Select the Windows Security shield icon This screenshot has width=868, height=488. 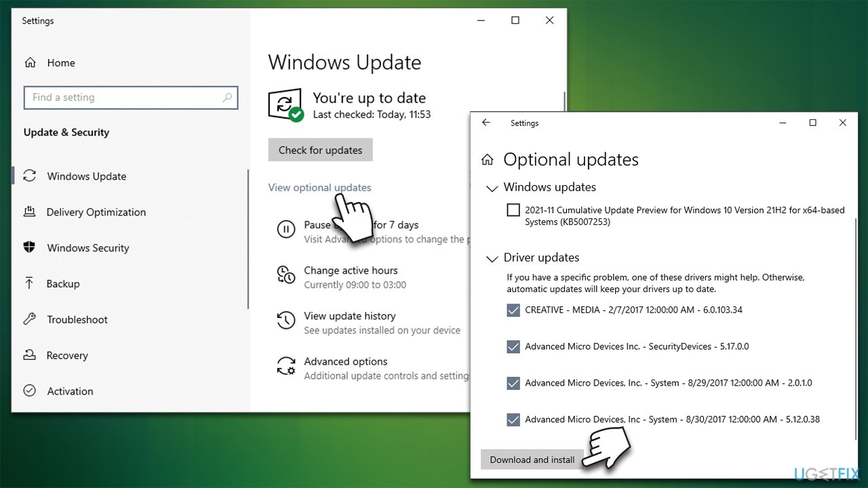30,247
